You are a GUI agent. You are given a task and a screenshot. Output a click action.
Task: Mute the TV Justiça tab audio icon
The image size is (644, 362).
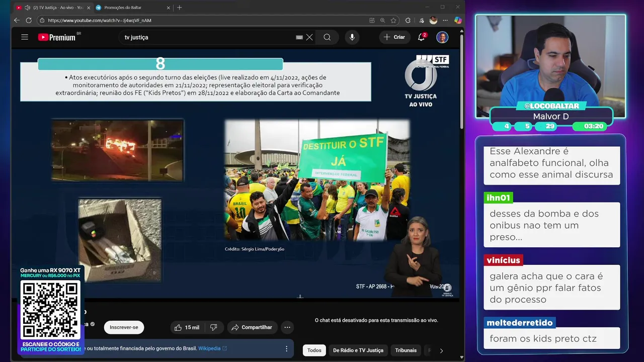27,8
